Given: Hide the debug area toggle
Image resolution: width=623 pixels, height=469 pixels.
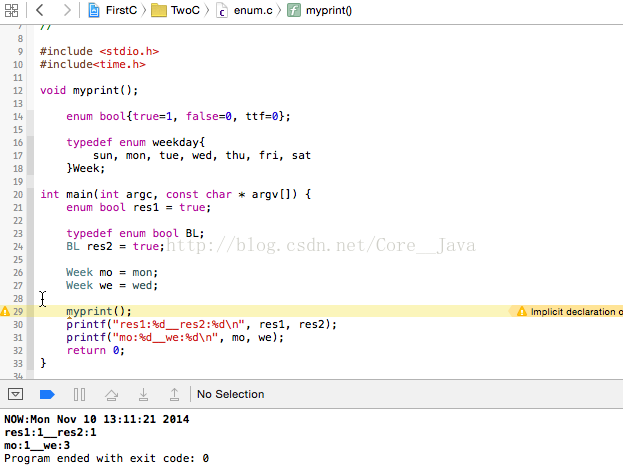Looking at the screenshot, I should 15,394.
